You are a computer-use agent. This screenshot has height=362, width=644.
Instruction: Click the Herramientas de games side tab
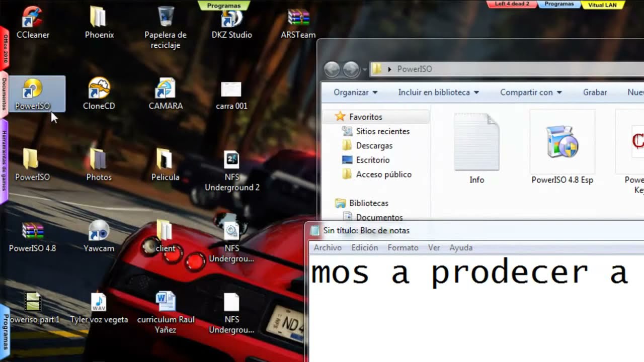4,161
